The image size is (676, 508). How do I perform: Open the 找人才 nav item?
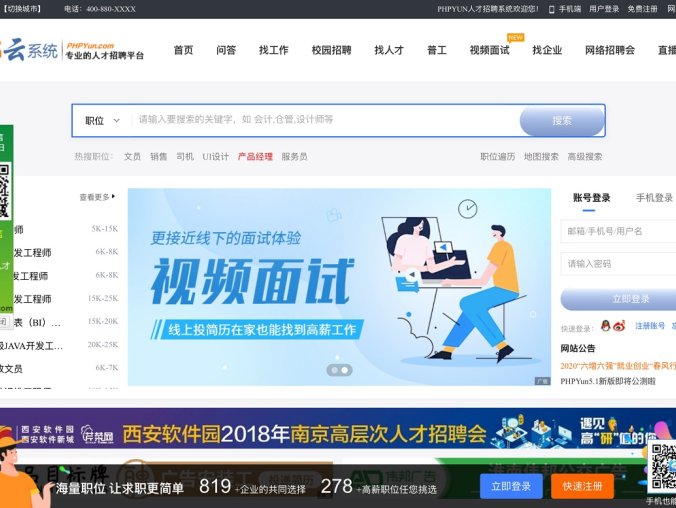[389, 50]
